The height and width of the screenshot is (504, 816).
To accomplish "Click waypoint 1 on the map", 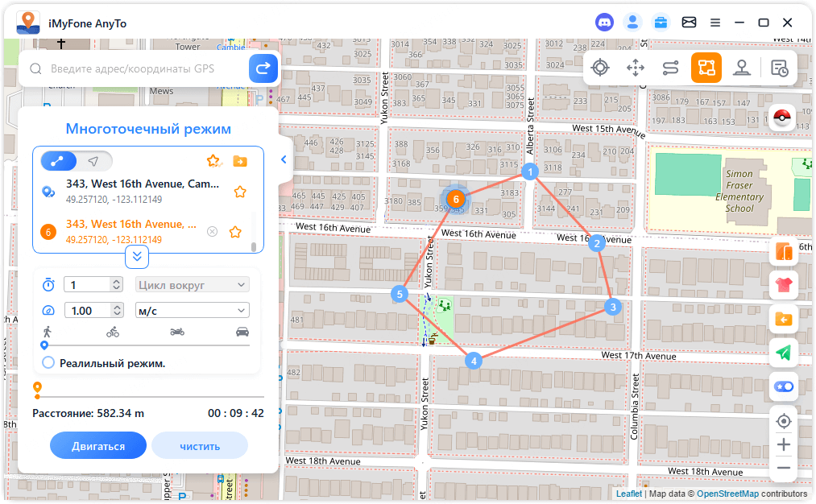I will coord(530,171).
